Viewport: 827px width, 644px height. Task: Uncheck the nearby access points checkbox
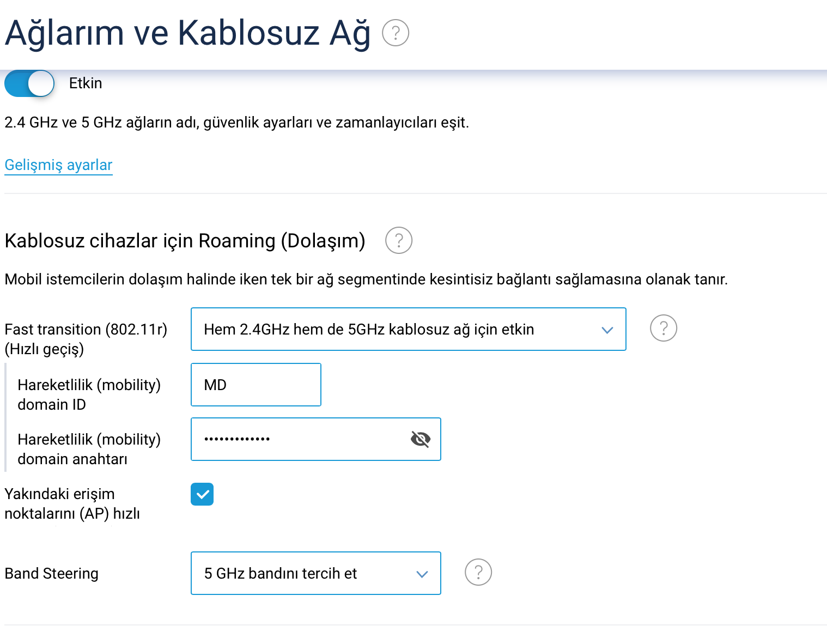click(x=202, y=494)
